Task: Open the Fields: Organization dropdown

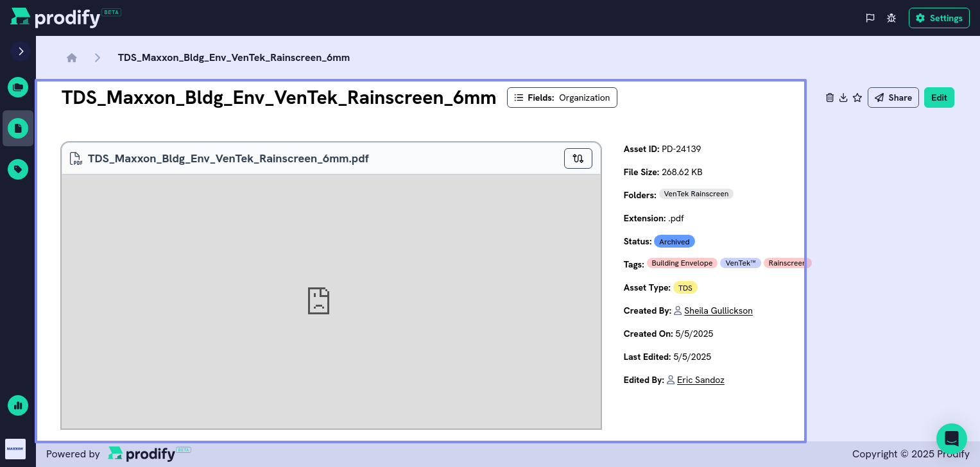Action: [562, 98]
